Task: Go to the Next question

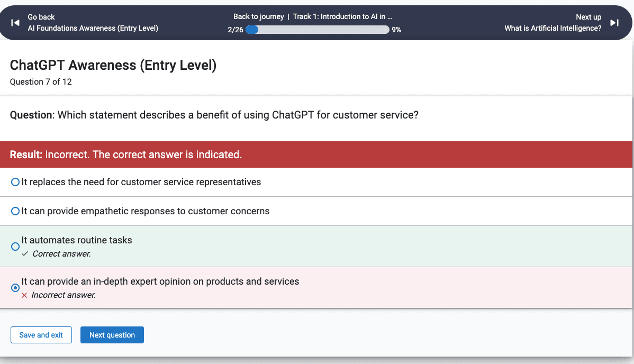Action: (112, 335)
